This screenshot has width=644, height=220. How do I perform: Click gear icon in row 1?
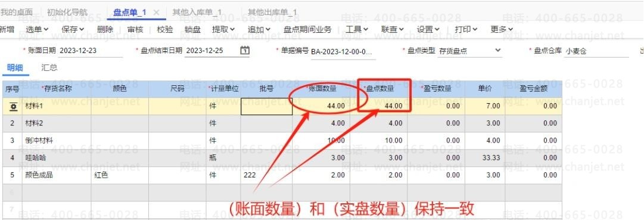coord(13,106)
